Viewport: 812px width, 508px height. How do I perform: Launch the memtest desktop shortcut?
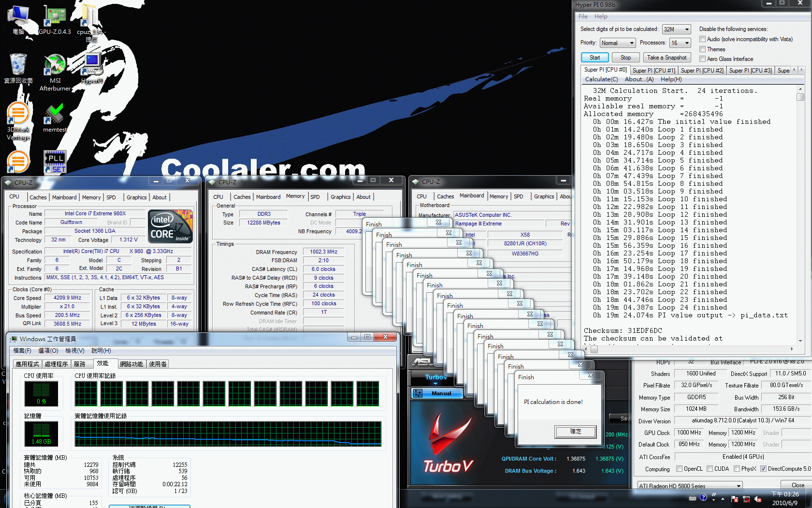coord(55,118)
